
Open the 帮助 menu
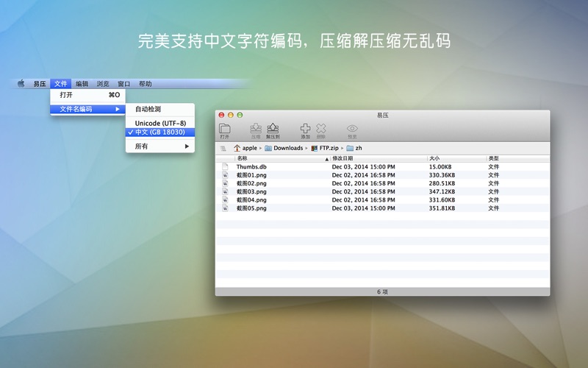[x=146, y=84]
